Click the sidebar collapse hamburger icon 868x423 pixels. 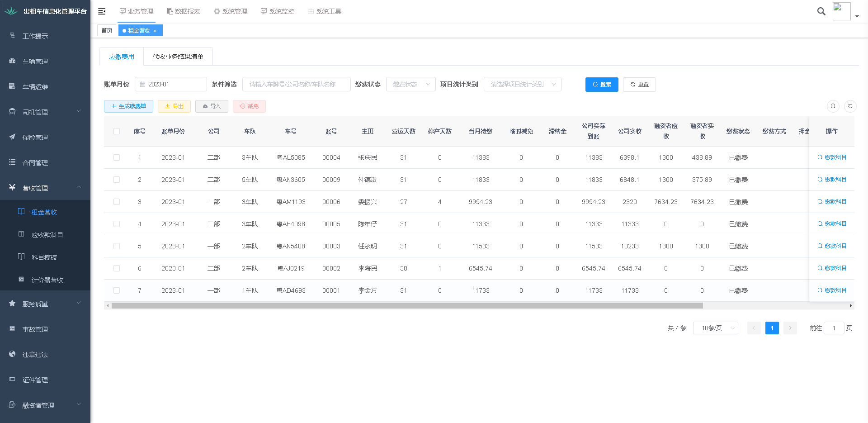click(102, 11)
